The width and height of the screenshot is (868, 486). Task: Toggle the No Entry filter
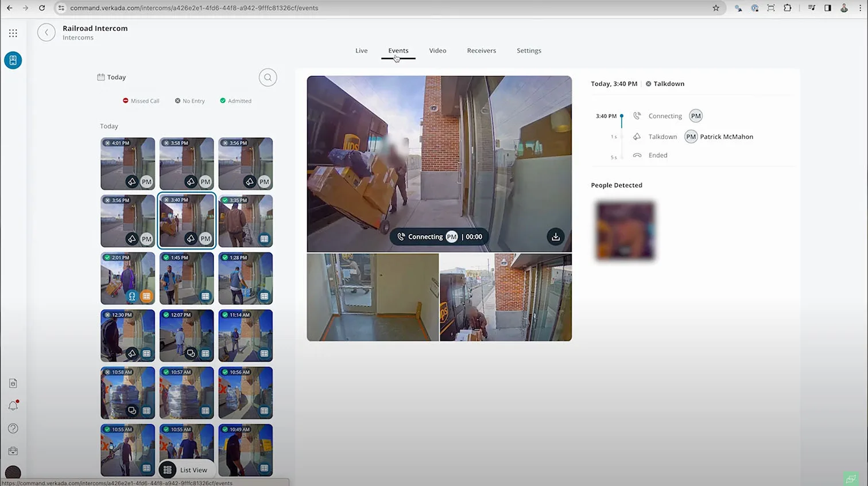[x=189, y=101]
